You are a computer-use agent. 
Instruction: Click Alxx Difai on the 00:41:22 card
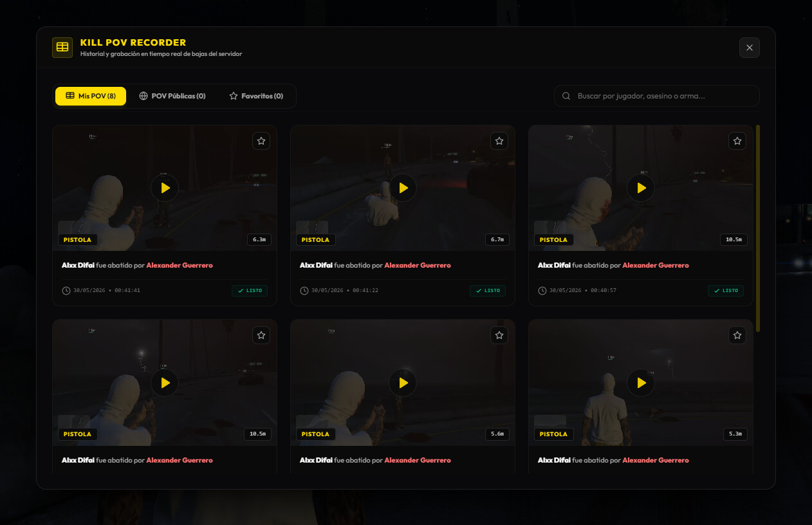click(x=316, y=265)
